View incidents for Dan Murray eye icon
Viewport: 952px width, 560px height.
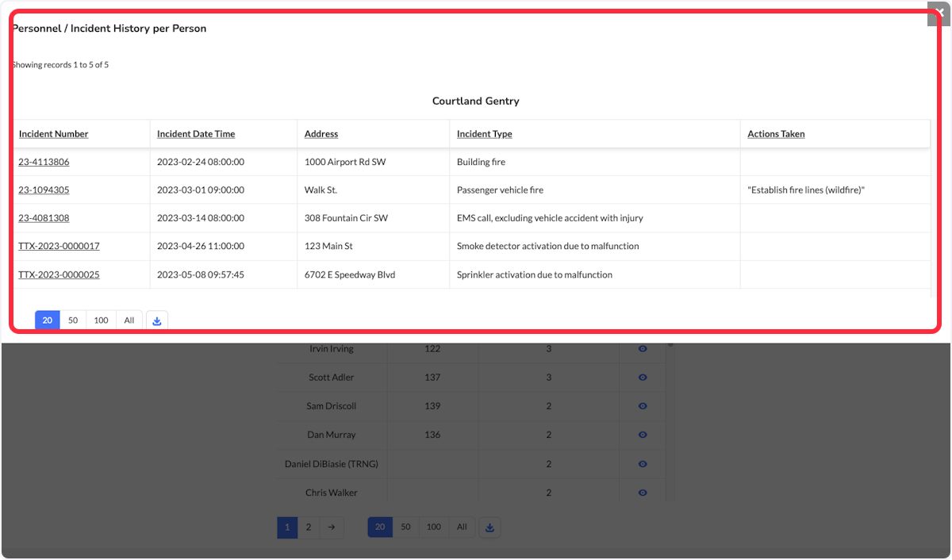click(x=643, y=435)
